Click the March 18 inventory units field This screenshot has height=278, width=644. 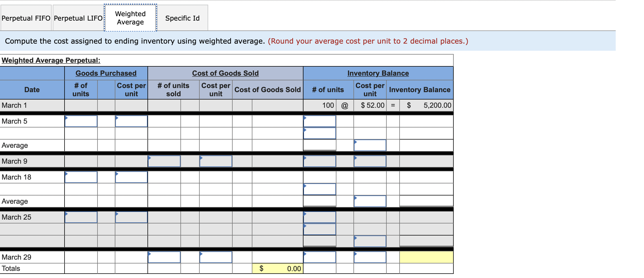coord(319,189)
